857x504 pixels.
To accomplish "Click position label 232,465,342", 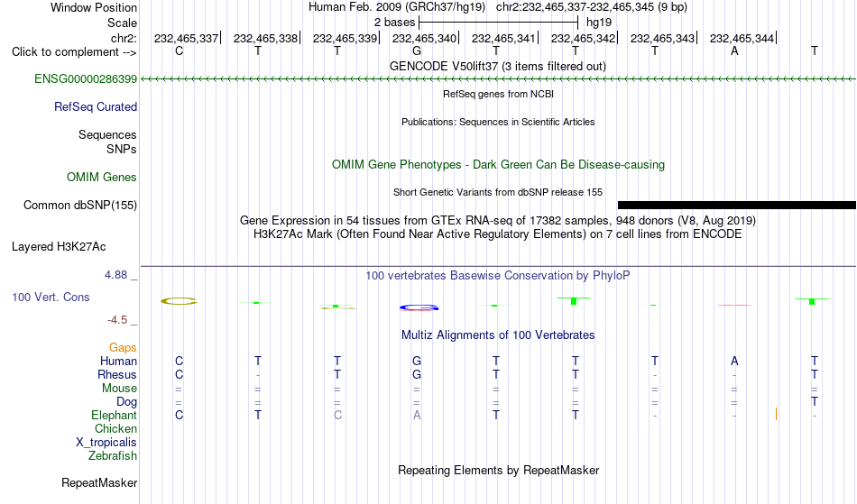I will click(x=583, y=38).
